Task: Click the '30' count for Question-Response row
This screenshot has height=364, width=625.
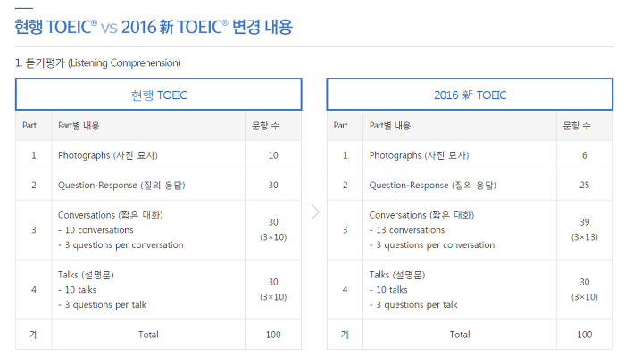Action: [273, 186]
